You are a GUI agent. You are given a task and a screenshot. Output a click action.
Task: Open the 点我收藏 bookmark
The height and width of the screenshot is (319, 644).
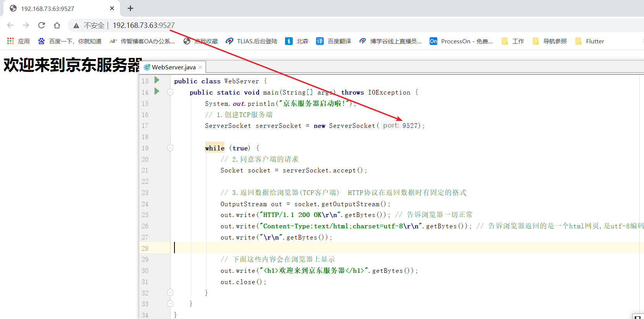point(200,41)
